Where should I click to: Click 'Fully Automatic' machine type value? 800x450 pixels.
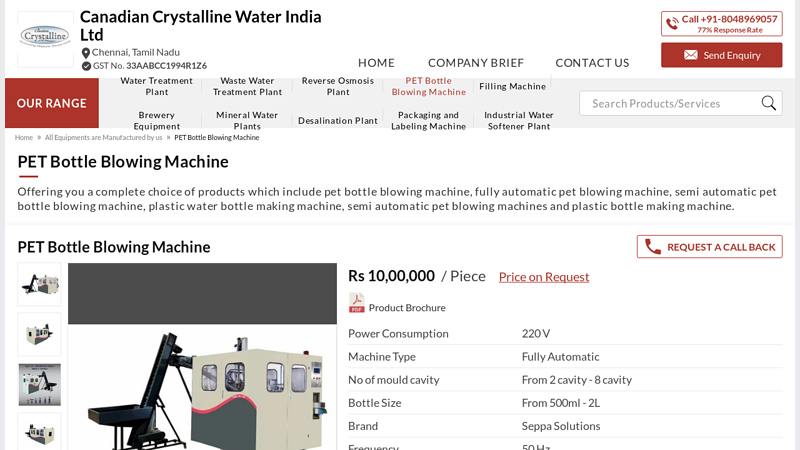point(560,357)
